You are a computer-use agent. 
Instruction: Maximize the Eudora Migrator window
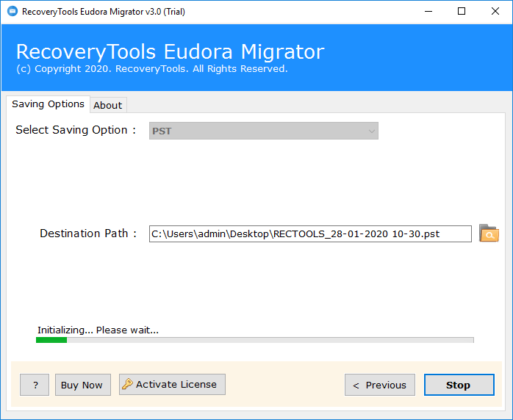click(x=462, y=12)
